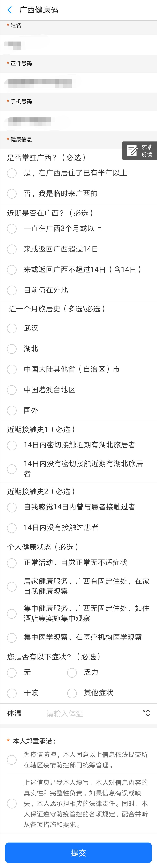The image size is (157, 868).
Task: Check the 湖北 travel option
Action: [12, 349]
